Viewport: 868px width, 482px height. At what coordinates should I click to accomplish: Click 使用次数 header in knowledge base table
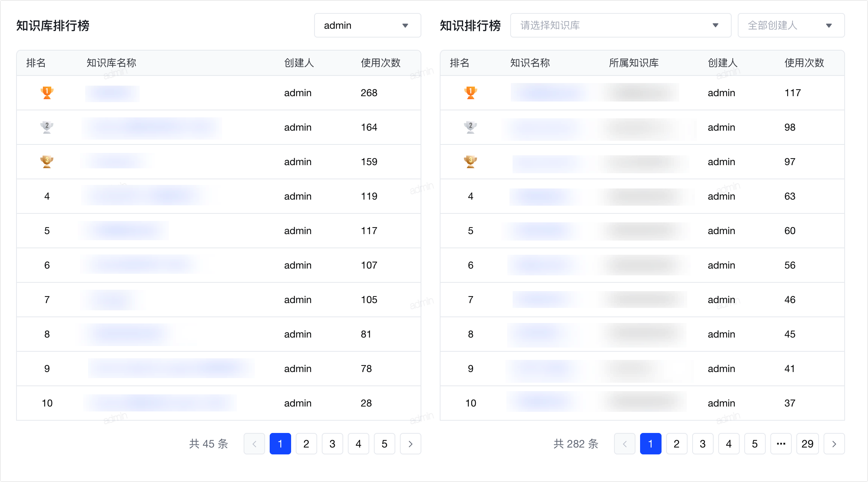pyautogui.click(x=380, y=63)
